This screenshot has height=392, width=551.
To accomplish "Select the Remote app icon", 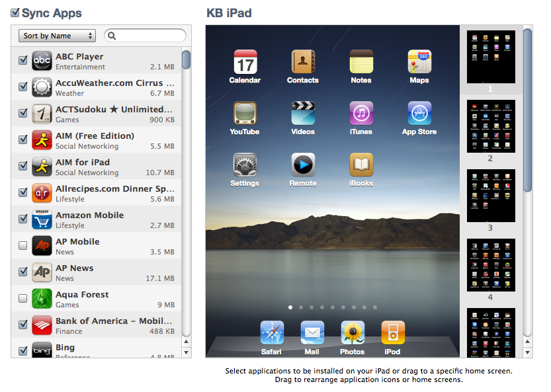I will pyautogui.click(x=303, y=165).
